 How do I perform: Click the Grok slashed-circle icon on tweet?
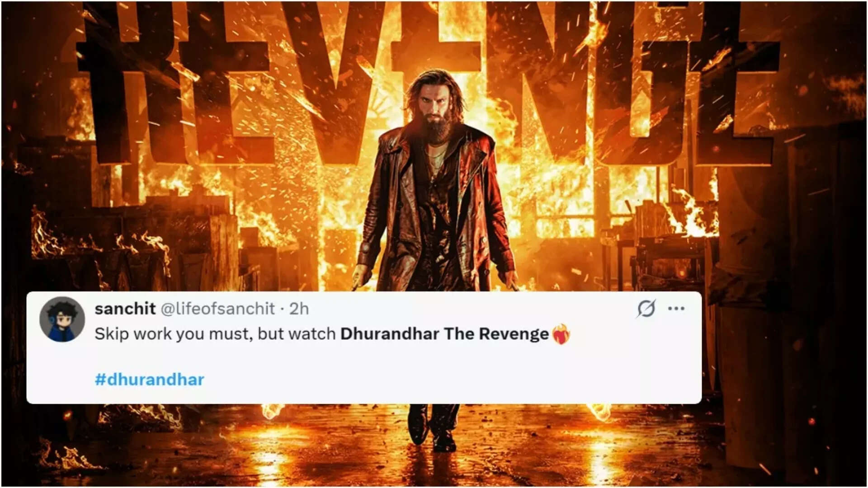point(646,309)
